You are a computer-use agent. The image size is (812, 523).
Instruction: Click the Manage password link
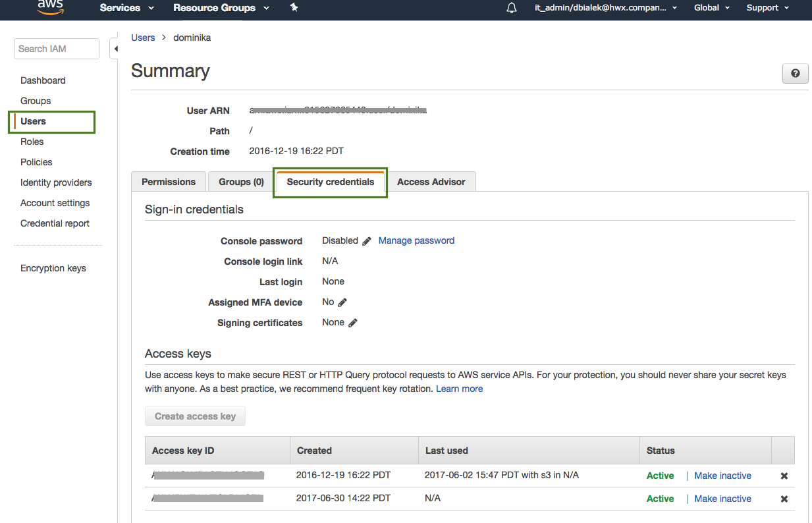[416, 240]
